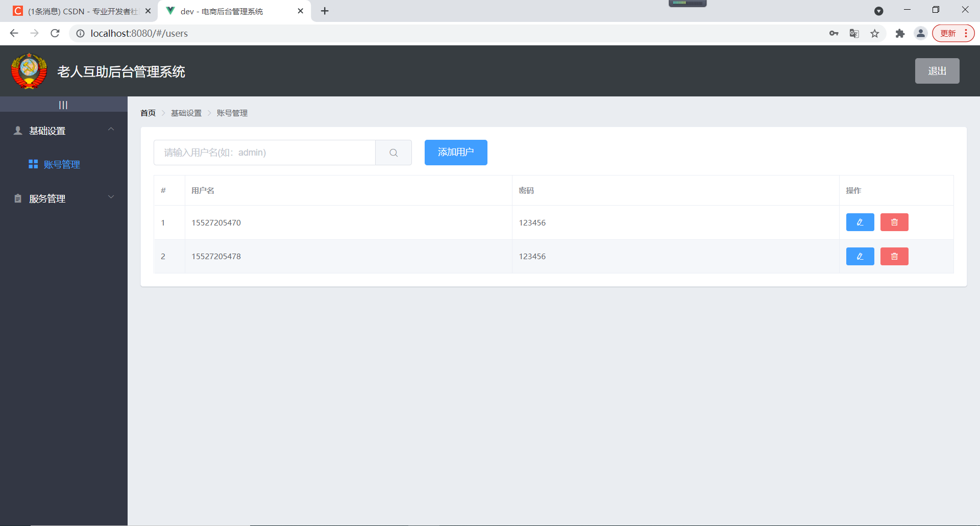Expand the 服务管理 menu section

pos(64,198)
